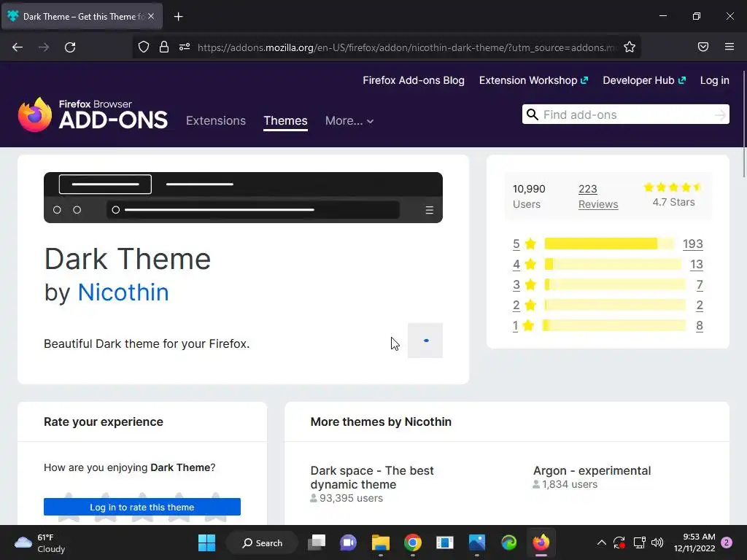The width and height of the screenshot is (747, 560).
Task: Click the site security padlock icon
Action: pyautogui.click(x=164, y=47)
